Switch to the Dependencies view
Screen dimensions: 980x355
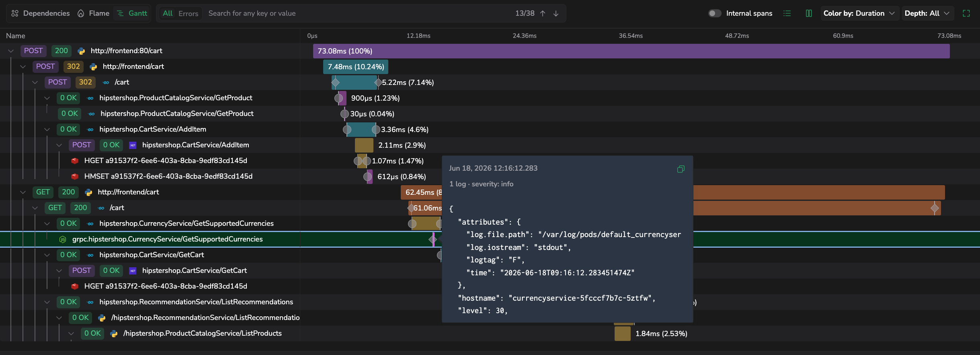coord(41,13)
